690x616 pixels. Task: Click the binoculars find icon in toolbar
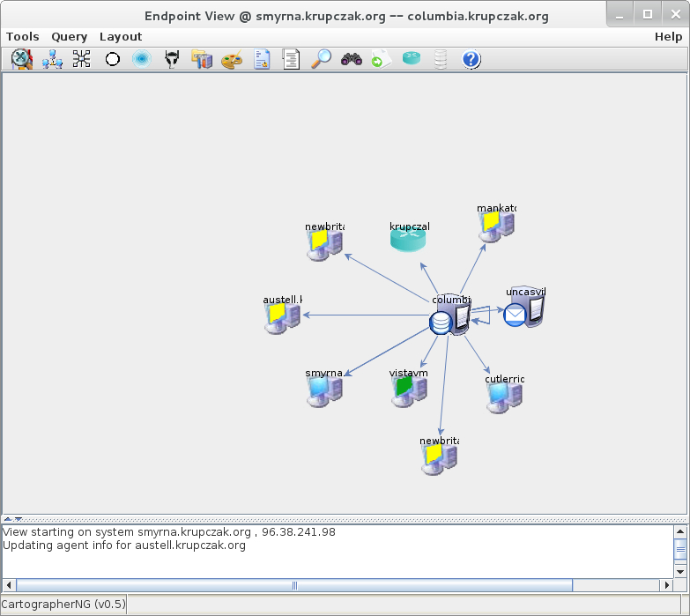pyautogui.click(x=352, y=59)
